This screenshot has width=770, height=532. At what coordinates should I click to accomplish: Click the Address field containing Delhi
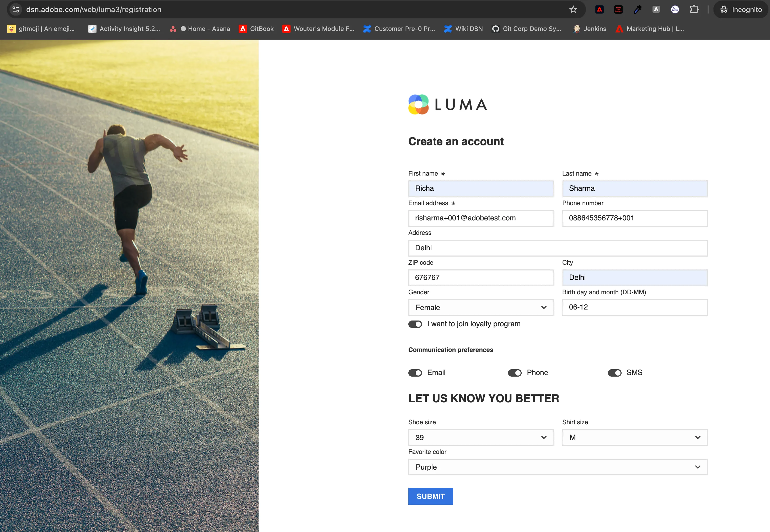tap(558, 248)
